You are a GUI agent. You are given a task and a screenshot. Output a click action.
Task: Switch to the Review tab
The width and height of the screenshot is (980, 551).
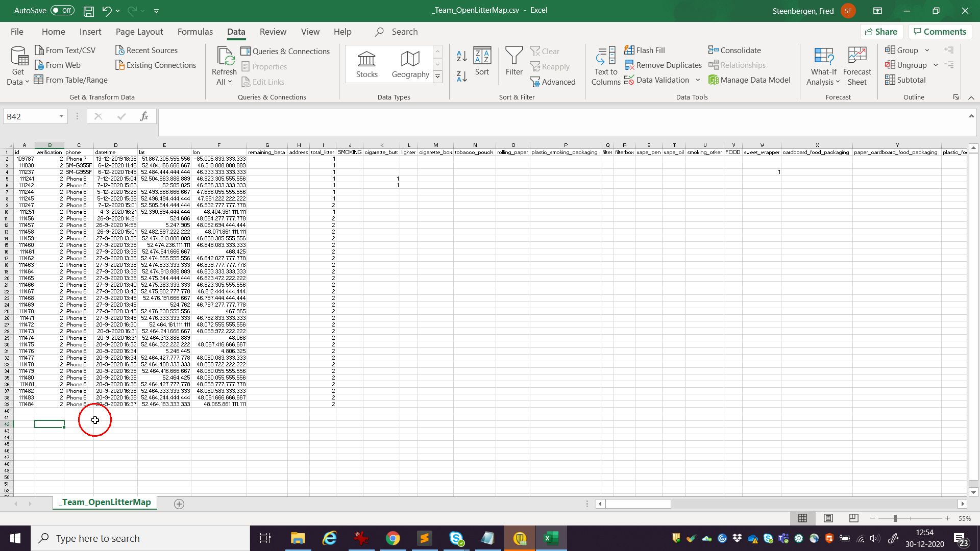pos(273,32)
